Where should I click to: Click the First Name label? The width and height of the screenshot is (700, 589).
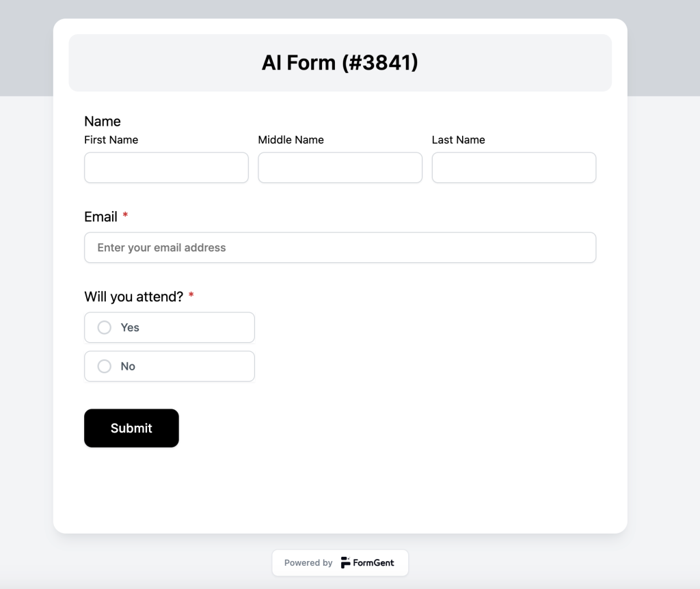(x=111, y=139)
